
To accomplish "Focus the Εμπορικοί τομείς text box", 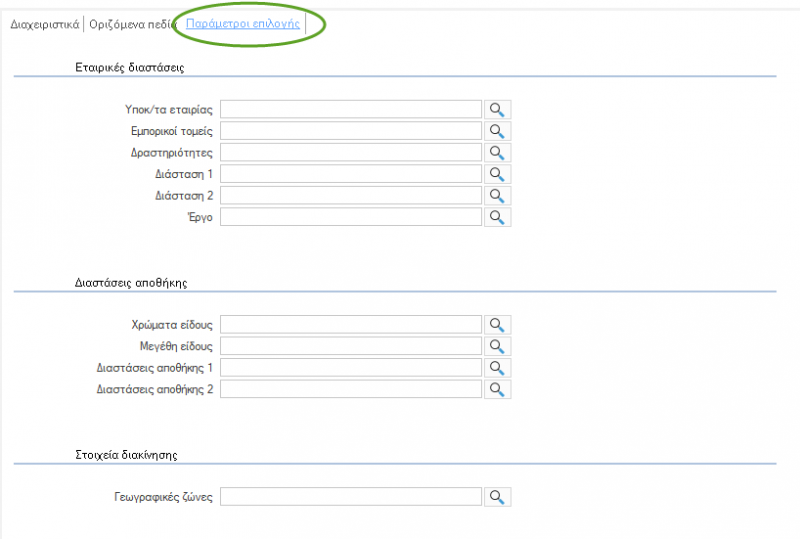I will pyautogui.click(x=351, y=131).
